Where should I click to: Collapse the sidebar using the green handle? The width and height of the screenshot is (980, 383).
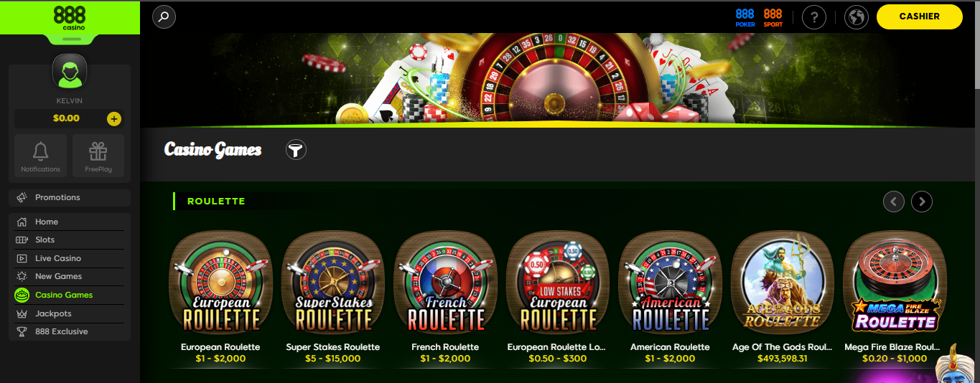tap(70, 39)
